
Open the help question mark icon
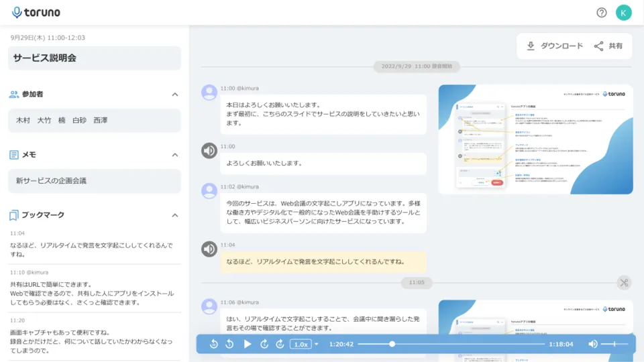(x=601, y=13)
